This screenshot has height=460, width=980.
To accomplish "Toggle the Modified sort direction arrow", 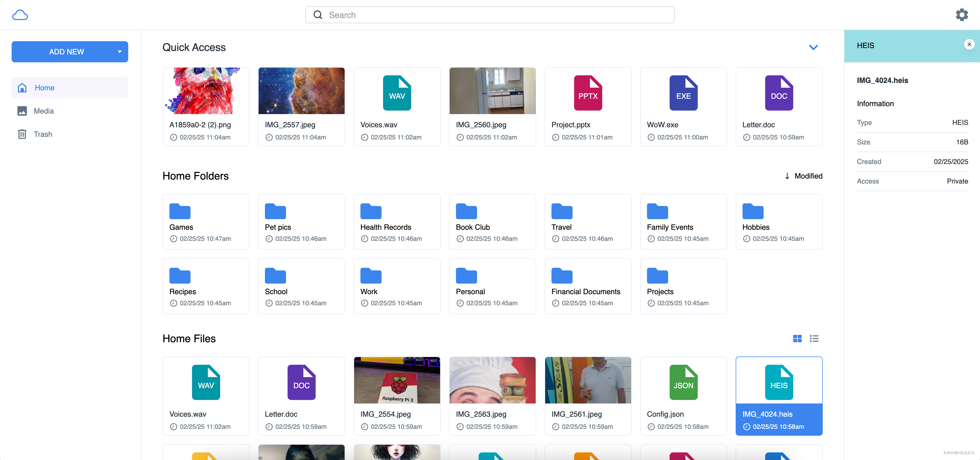I will pyautogui.click(x=787, y=176).
